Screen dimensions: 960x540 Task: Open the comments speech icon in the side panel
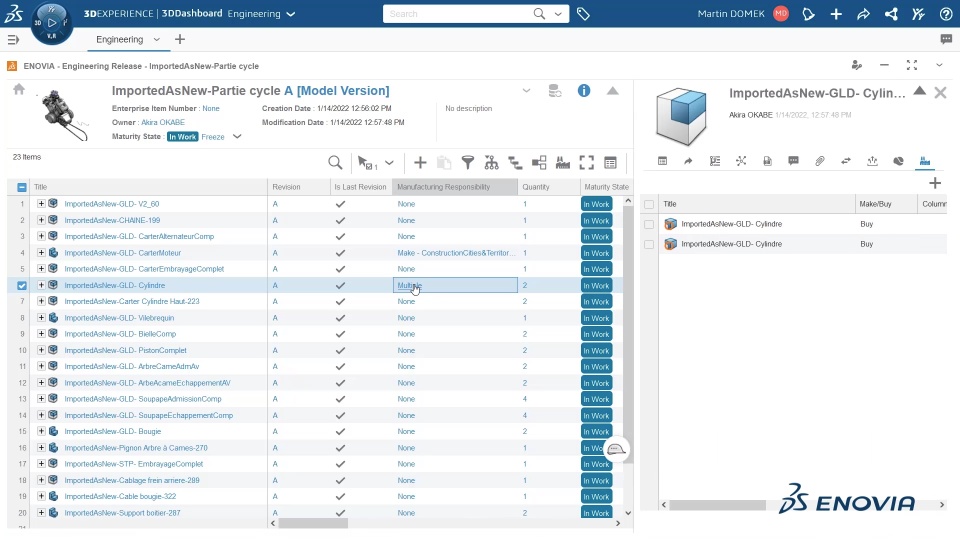coord(793,161)
